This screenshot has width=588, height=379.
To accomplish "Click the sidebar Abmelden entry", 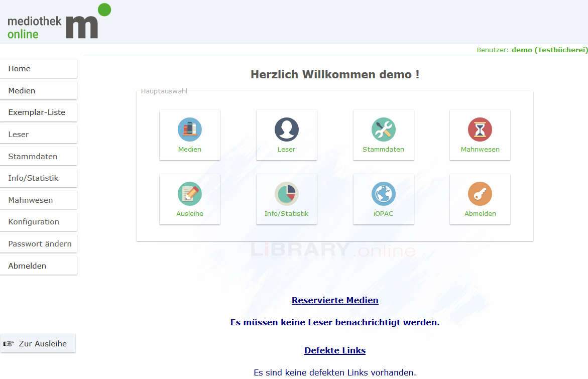I will [38, 266].
